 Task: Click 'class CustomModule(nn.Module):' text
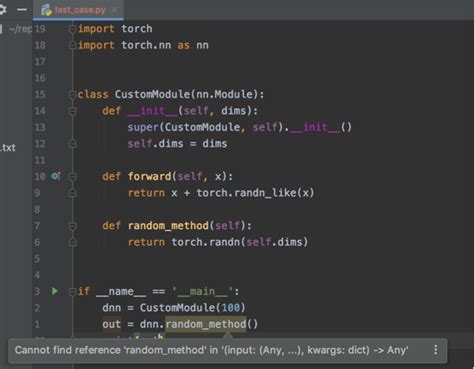point(171,94)
